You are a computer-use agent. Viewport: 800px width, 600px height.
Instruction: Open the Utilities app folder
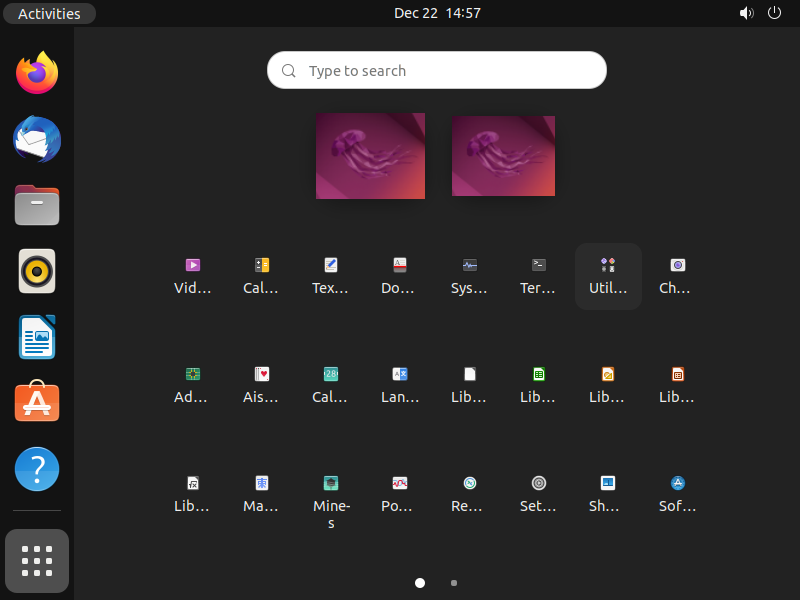coord(608,276)
